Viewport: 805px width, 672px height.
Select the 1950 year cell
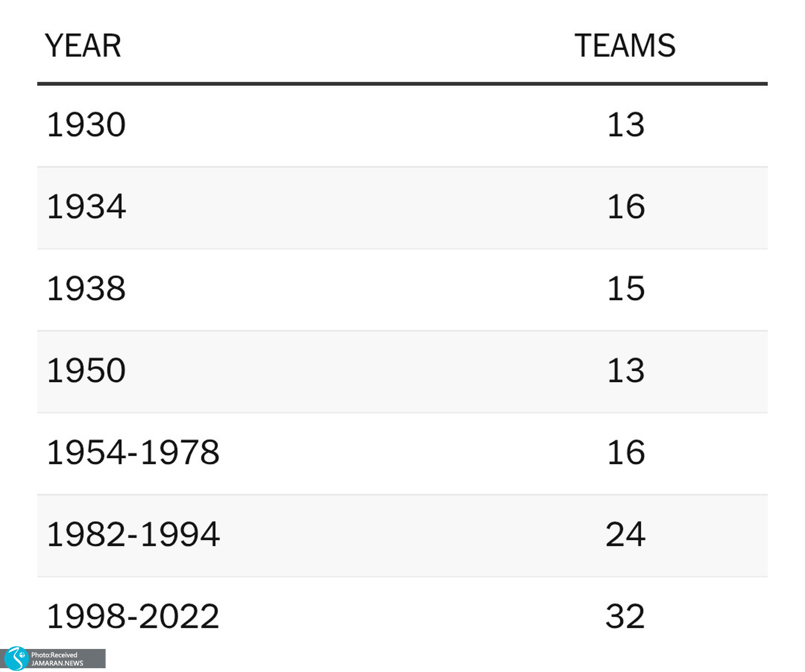coord(86,371)
